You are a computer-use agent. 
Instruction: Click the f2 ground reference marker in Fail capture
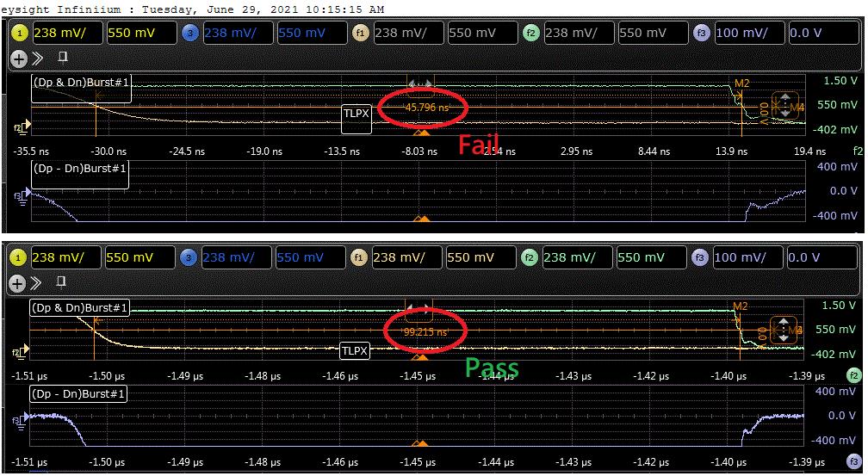pyautogui.click(x=24, y=127)
